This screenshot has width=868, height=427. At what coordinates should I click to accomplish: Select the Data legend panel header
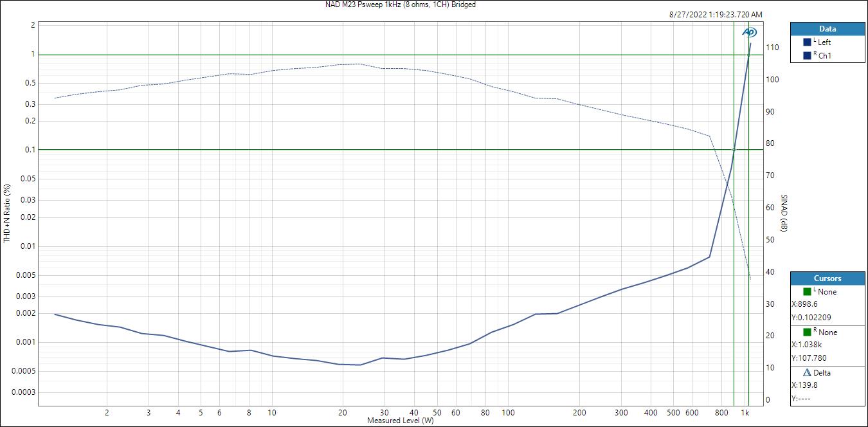coord(827,29)
